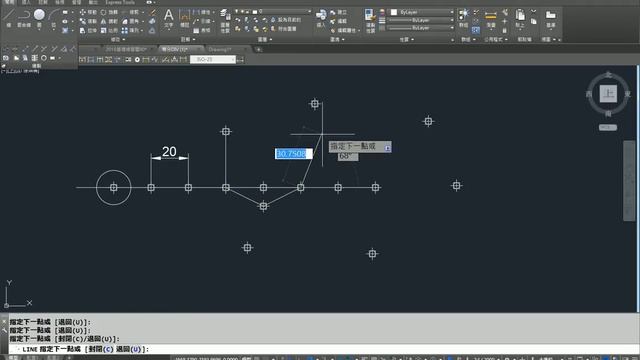
Task: Click the Copy tool icon
Action: [x=83, y=21]
